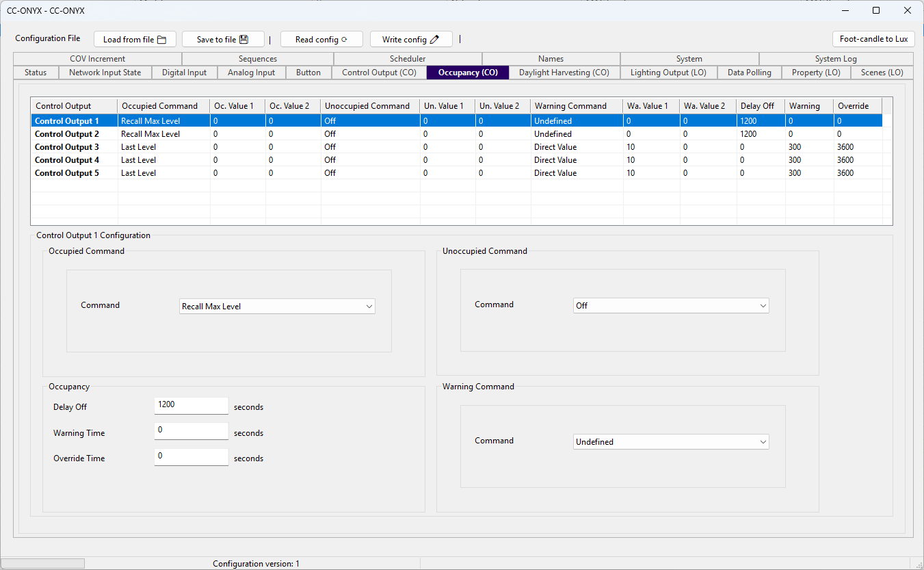
Task: View the System Log tab
Action: [836, 59]
